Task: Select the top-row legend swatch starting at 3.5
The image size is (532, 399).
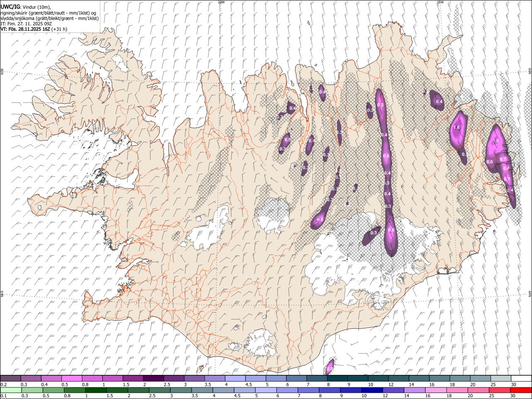Action: click(215, 378)
